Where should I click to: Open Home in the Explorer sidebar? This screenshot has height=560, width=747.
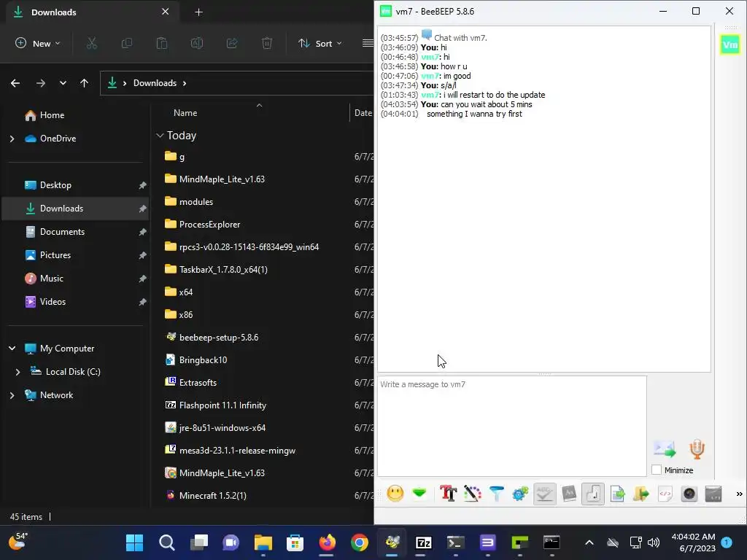[44, 115]
